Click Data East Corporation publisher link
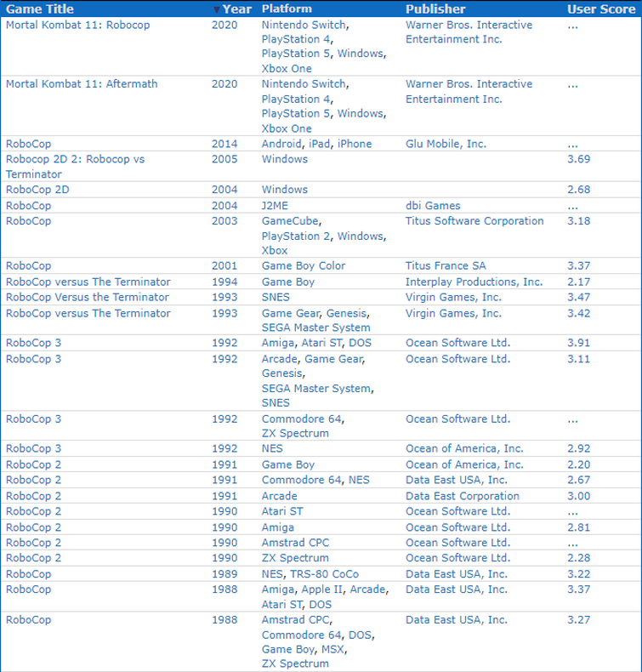The image size is (642, 672). click(463, 496)
